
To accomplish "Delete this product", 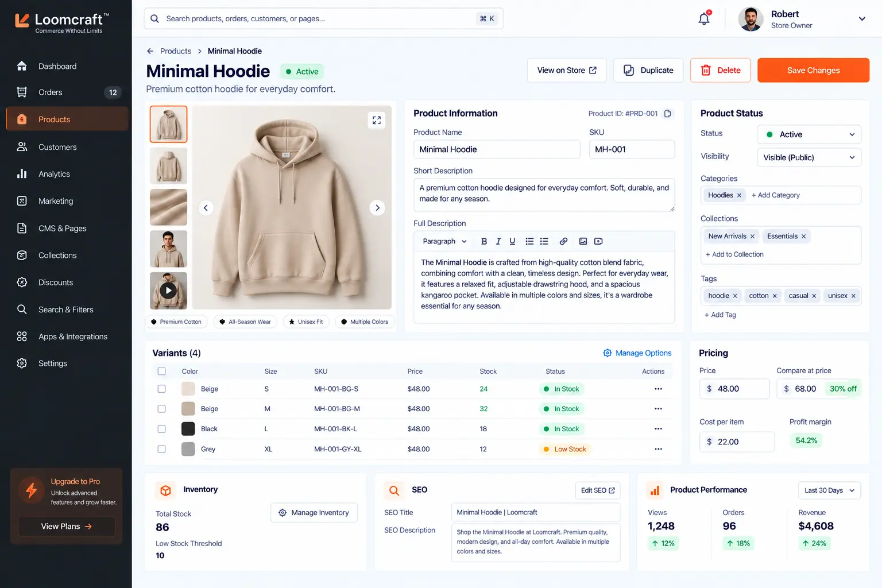I will coord(720,70).
